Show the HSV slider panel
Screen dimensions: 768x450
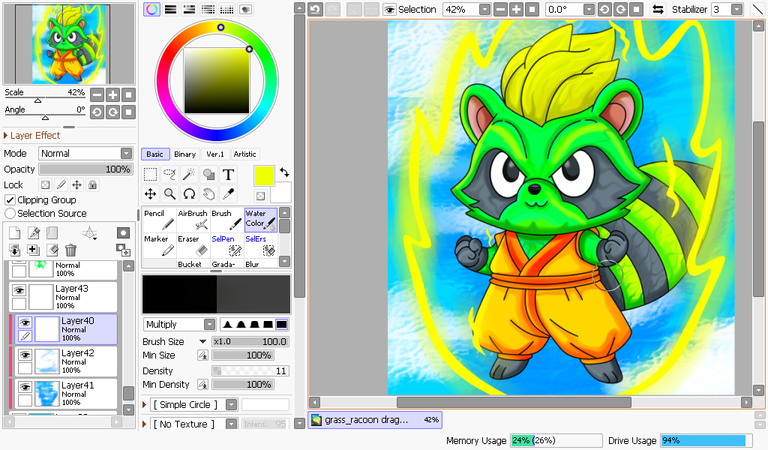click(189, 9)
